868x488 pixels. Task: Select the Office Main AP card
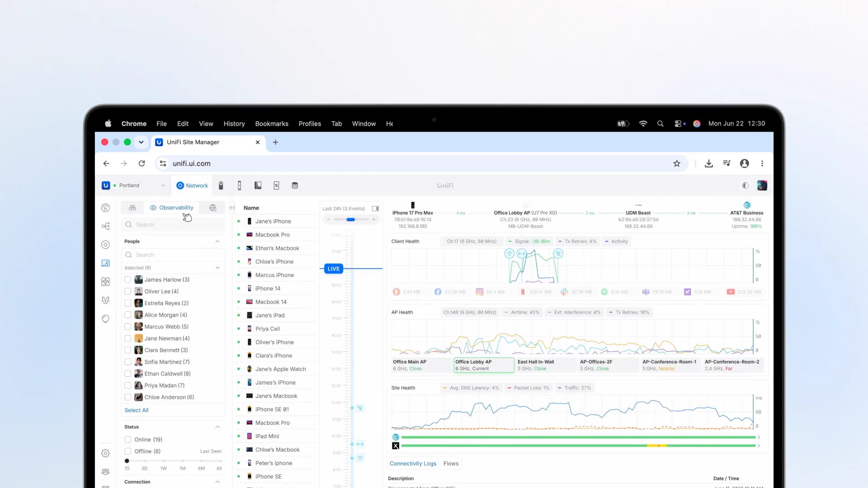pos(421,365)
